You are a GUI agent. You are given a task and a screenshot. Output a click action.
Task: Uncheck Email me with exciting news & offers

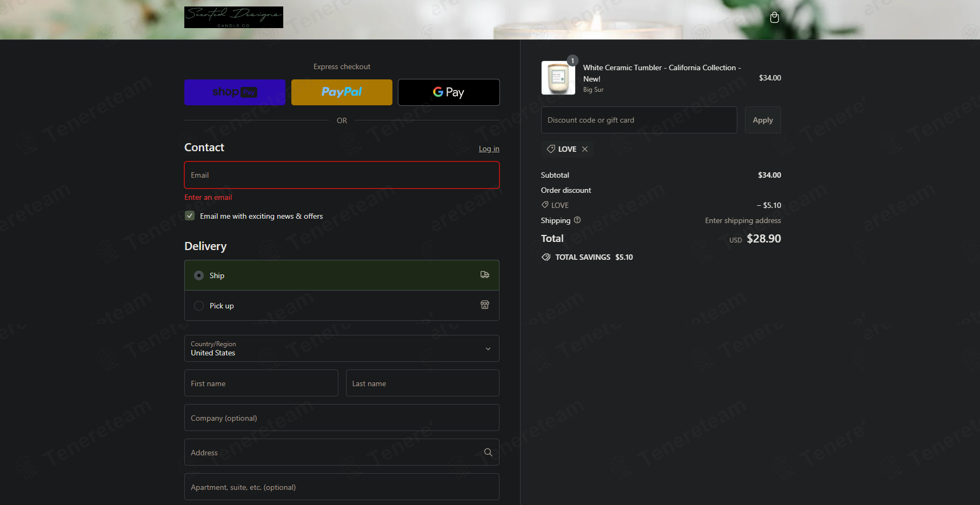click(190, 216)
